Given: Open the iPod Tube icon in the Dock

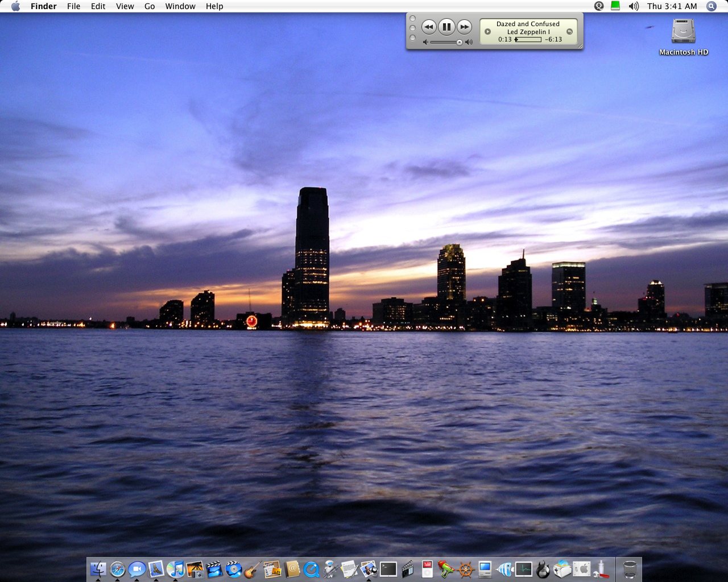Looking at the screenshot, I should tap(427, 569).
